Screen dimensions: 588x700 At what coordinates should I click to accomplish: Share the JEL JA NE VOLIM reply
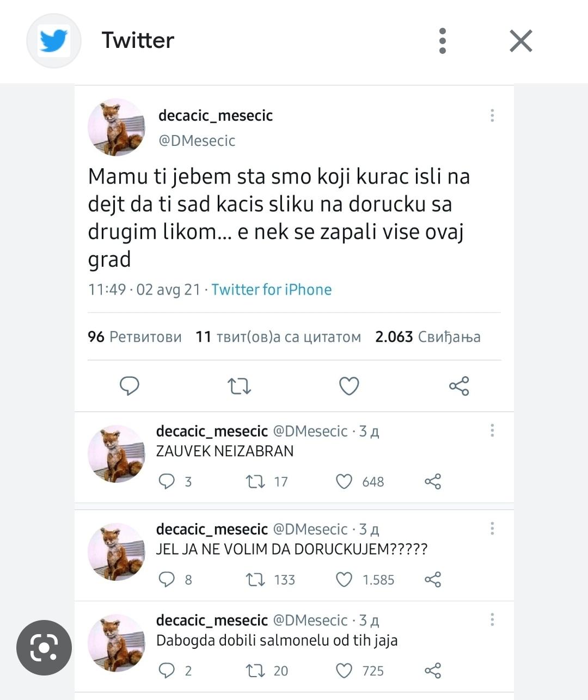[x=433, y=580]
